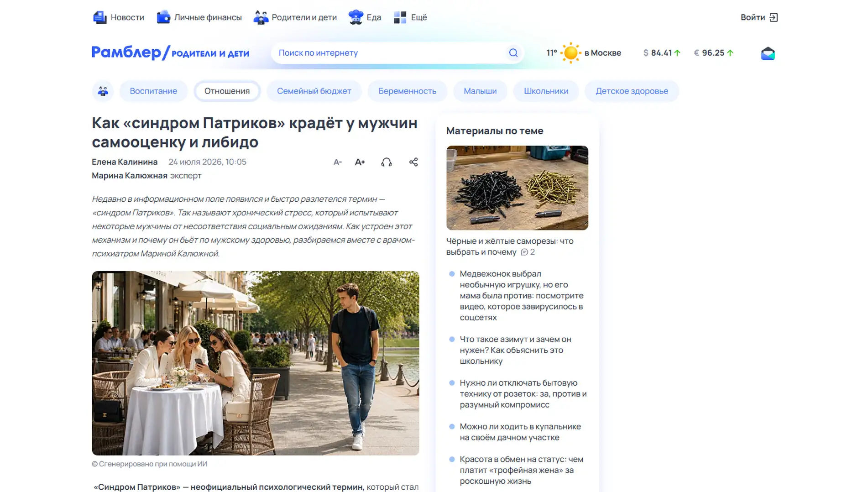Click the Рамблер logo
Viewport: 868px width, 492px height.
(x=126, y=52)
